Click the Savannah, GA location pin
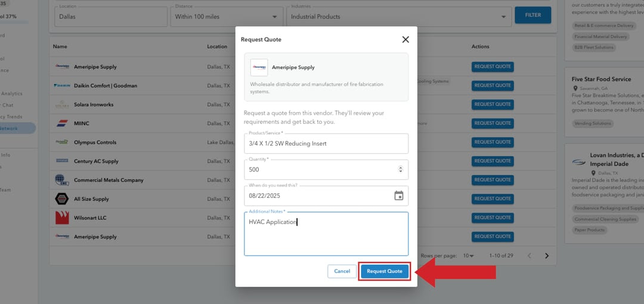 (575, 88)
